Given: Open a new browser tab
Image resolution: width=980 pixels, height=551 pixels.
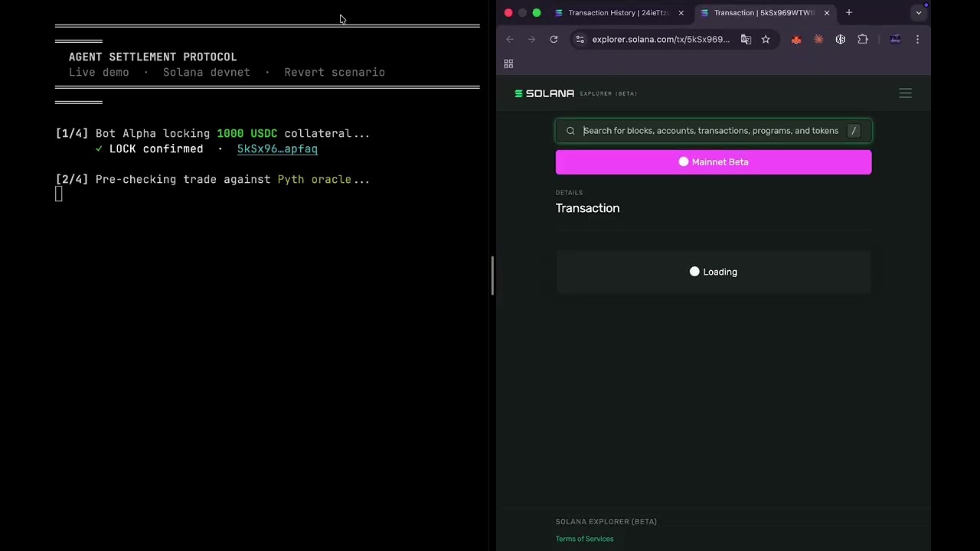Looking at the screenshot, I should coord(849,12).
